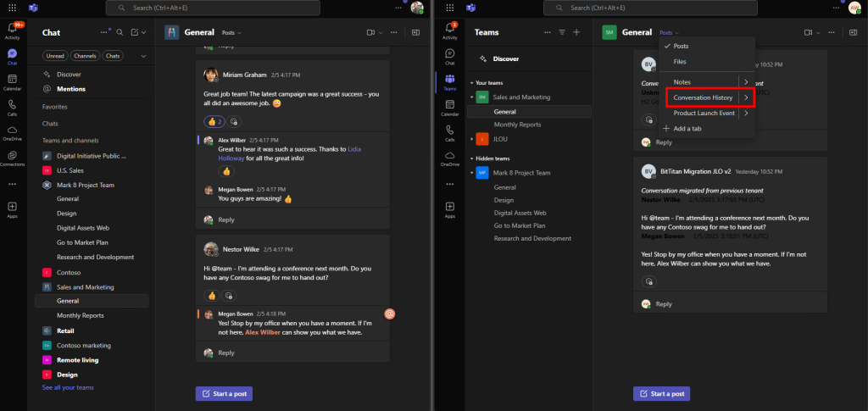Click the plus icon in Teams header
The height and width of the screenshot is (411, 868).
pos(576,33)
